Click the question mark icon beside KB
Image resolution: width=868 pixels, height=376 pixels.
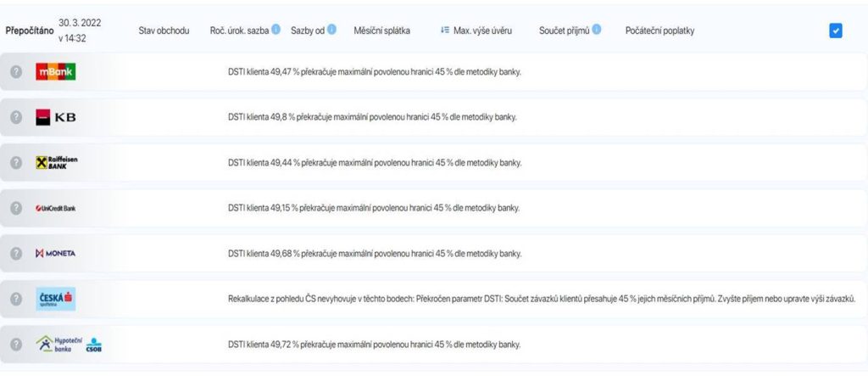16,117
